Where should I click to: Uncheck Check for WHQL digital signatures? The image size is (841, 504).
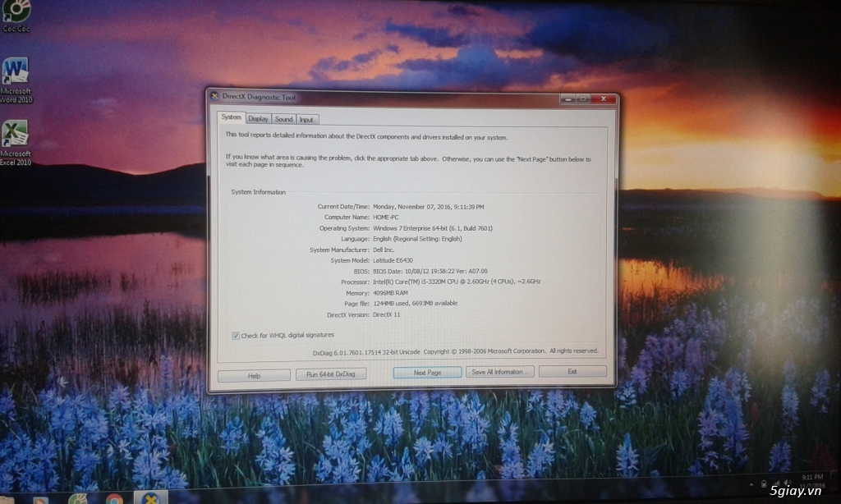(236, 335)
